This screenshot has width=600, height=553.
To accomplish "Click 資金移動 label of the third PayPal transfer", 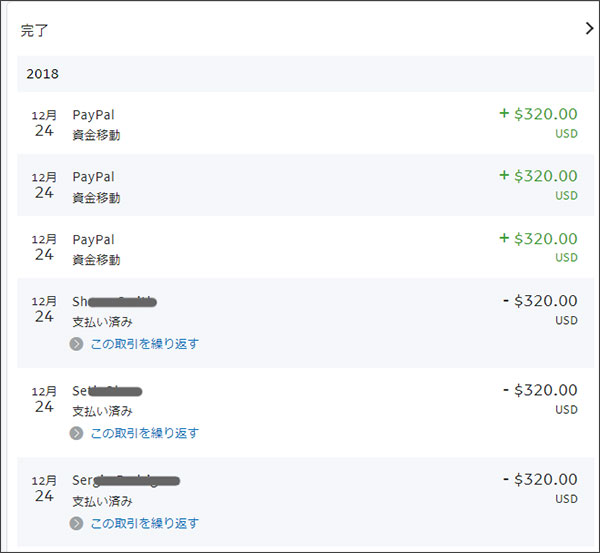I will pyautogui.click(x=96, y=259).
